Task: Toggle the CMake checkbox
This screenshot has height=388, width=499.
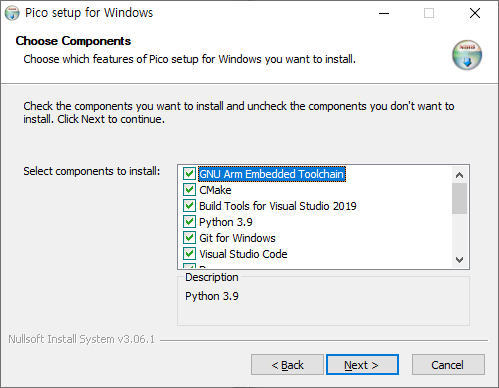Action: (x=189, y=190)
